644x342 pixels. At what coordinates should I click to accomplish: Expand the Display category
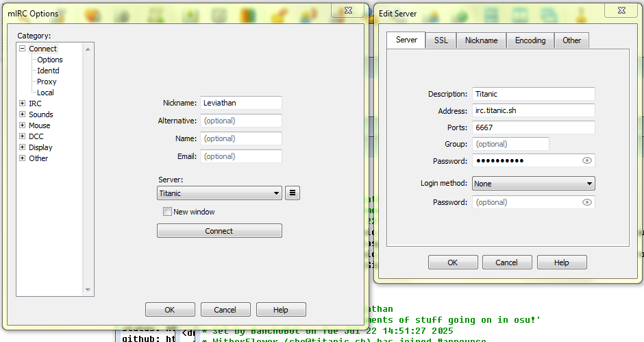click(x=23, y=147)
